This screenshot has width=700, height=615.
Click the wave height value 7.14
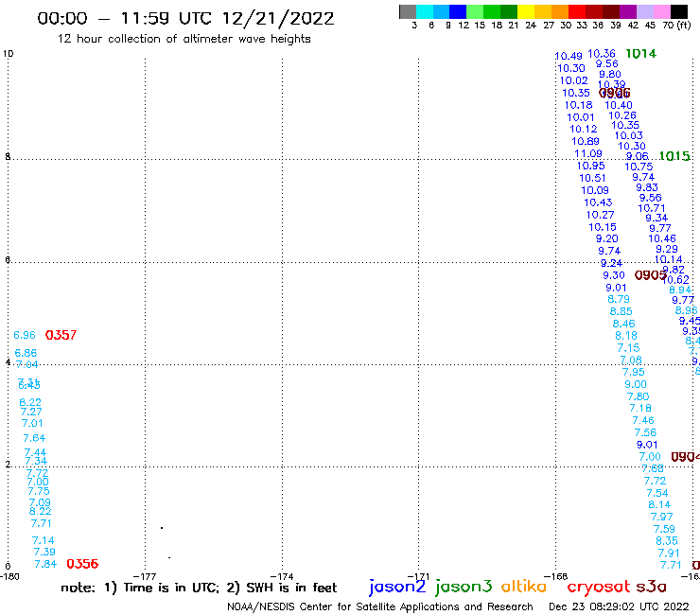44,541
